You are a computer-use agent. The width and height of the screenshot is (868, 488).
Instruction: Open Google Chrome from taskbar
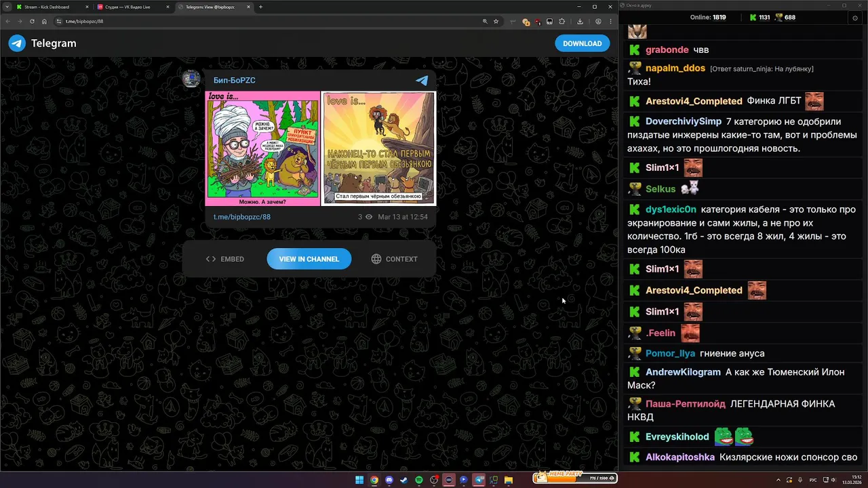point(374,480)
